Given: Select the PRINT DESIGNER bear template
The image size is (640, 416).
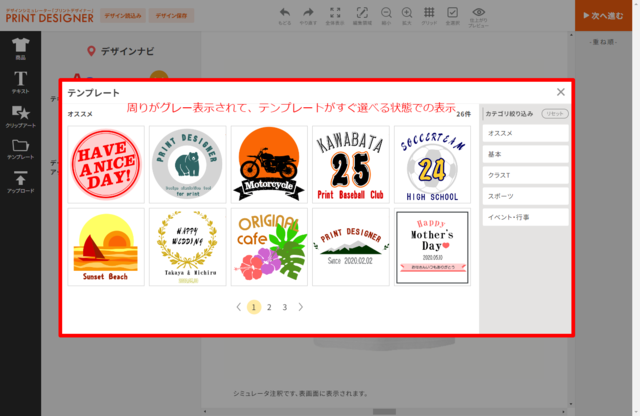Looking at the screenshot, I should point(188,165).
